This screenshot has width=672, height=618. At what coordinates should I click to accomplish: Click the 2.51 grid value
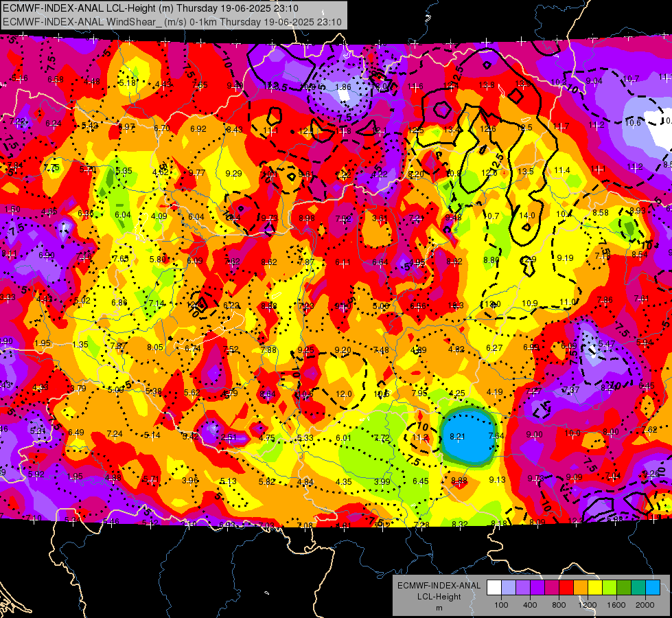pos(229,437)
